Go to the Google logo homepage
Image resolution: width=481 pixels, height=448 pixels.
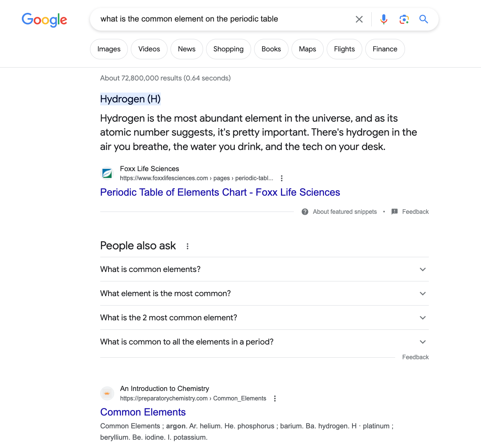point(44,20)
